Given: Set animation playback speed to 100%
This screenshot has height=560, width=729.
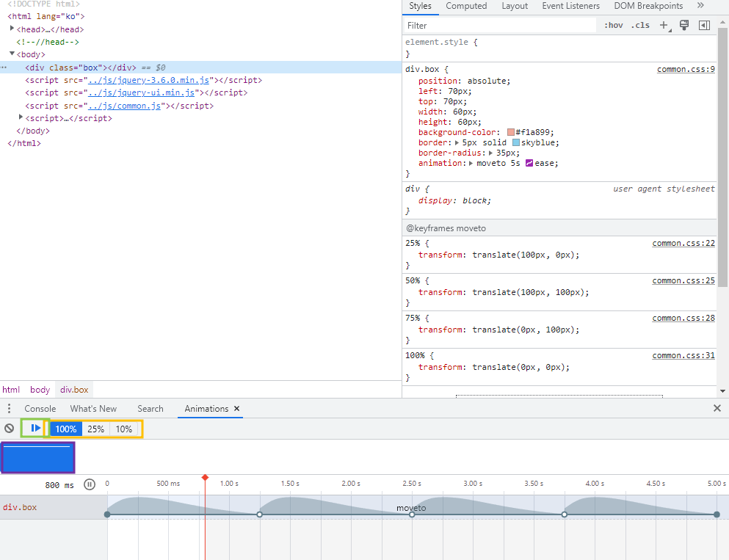Looking at the screenshot, I should click(65, 429).
